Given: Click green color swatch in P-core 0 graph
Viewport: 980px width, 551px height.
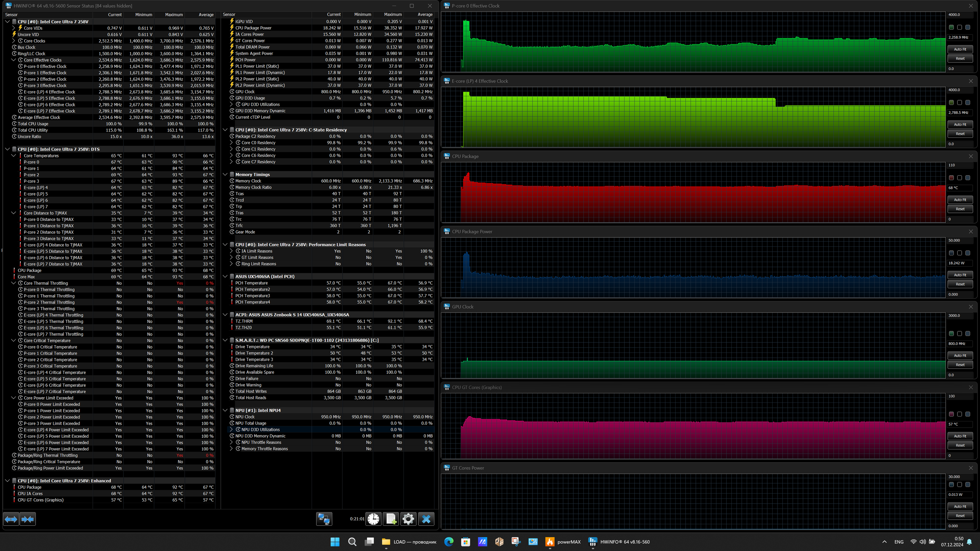Looking at the screenshot, I should coord(951,27).
